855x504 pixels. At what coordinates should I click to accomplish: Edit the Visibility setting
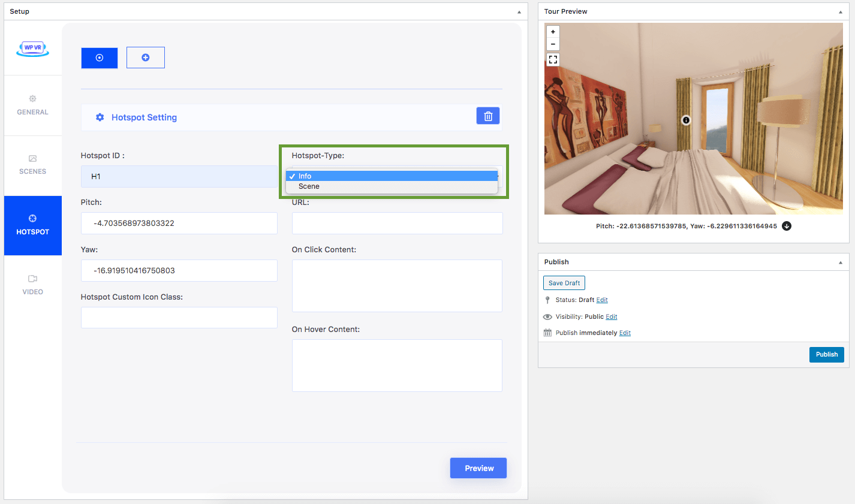click(x=612, y=317)
